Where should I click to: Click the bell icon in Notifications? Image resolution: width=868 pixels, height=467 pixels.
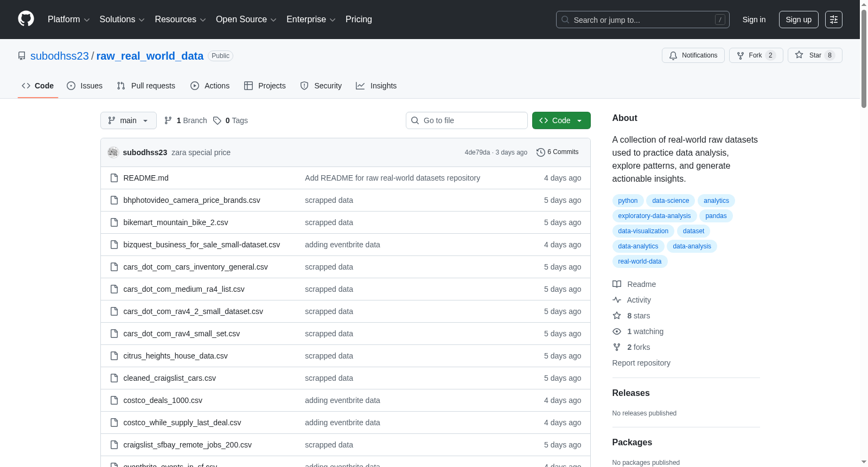pos(673,55)
